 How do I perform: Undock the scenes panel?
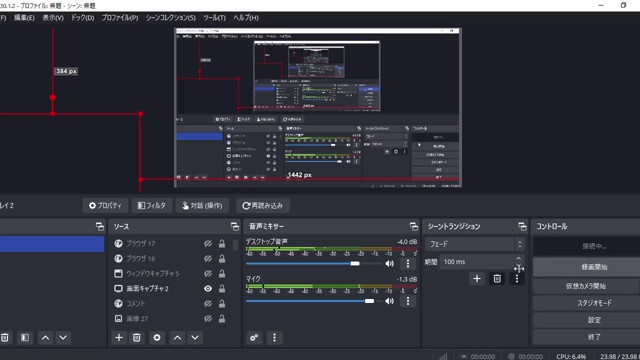(100, 227)
